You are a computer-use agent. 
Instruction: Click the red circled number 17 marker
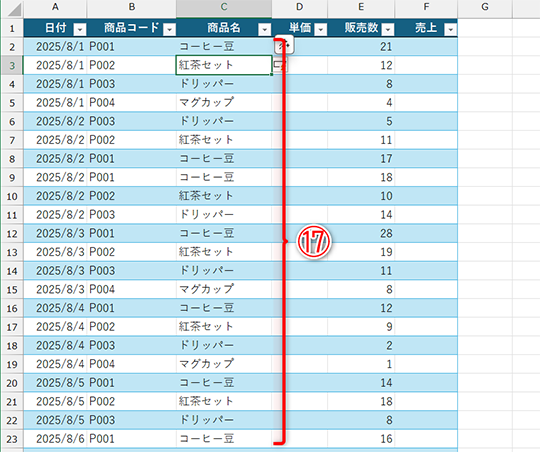[x=314, y=242]
